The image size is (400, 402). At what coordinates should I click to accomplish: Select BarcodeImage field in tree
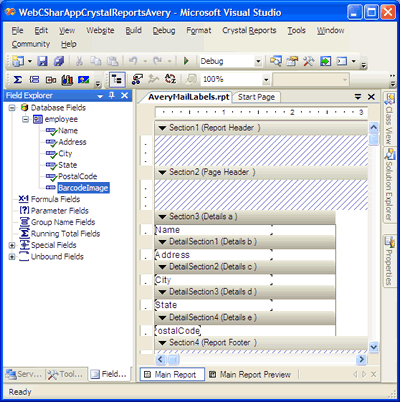click(83, 188)
